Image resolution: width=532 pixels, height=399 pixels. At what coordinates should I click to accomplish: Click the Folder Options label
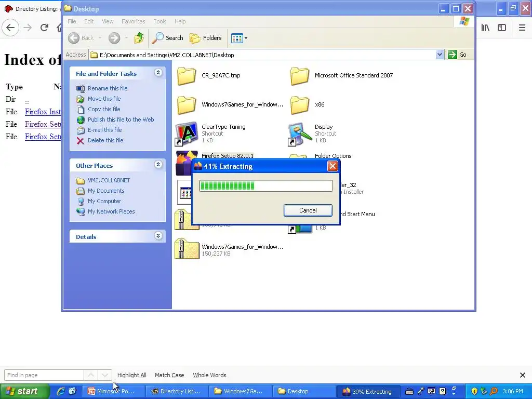point(333,156)
